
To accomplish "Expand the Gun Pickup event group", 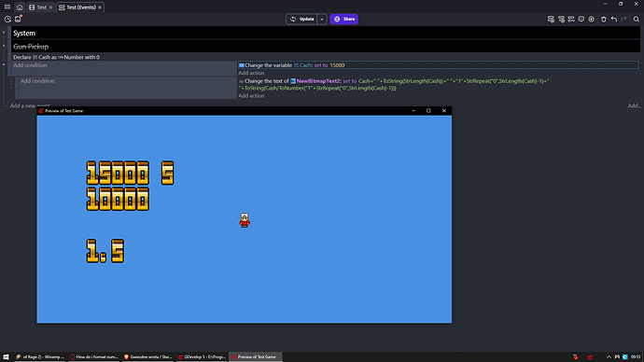I will pos(4,46).
